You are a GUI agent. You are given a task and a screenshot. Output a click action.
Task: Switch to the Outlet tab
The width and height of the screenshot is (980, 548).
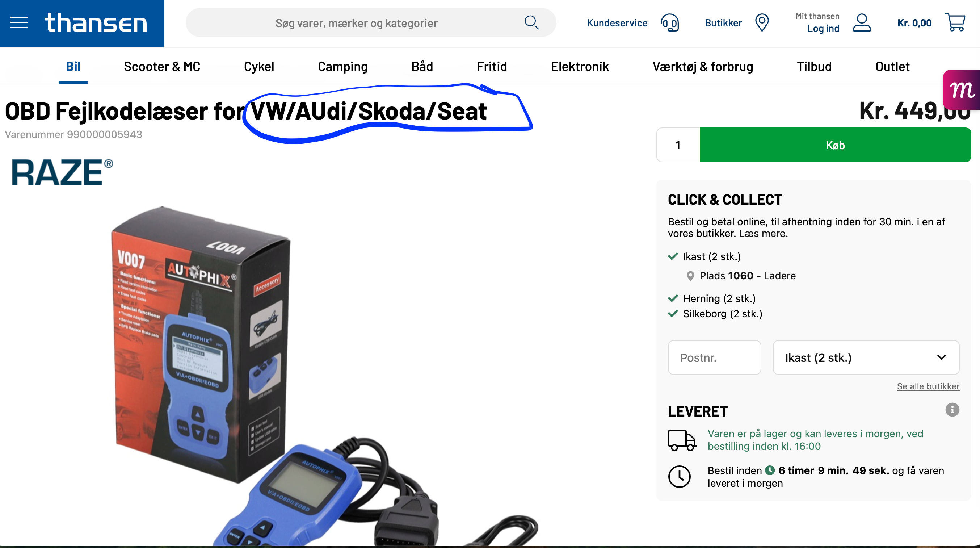point(892,67)
